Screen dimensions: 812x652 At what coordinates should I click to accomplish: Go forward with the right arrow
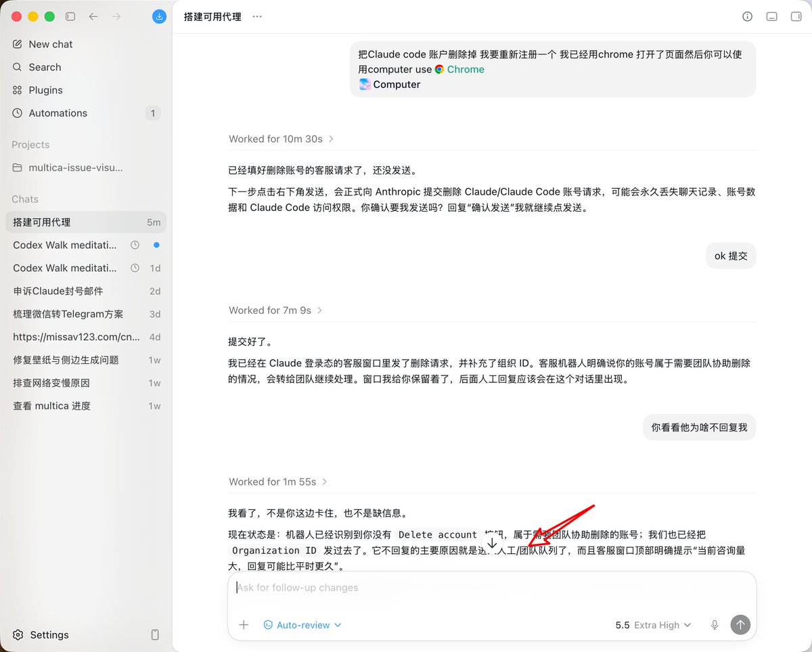coord(116,16)
